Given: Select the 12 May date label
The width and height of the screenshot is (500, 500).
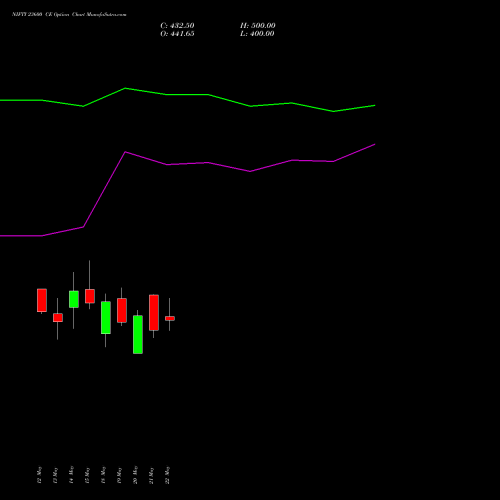Looking at the screenshot, I should coord(39,475).
